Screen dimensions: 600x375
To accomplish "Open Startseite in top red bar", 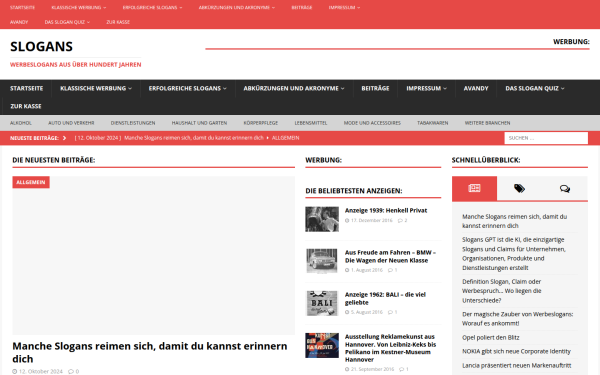I will pos(22,7).
